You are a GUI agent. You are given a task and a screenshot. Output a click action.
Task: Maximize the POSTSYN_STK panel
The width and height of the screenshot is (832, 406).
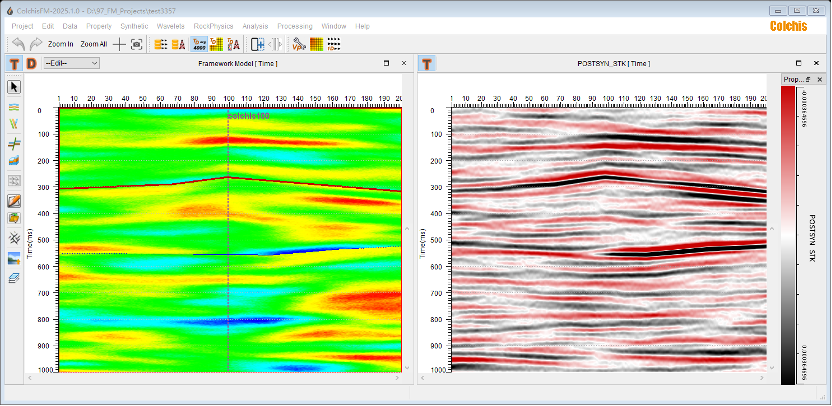point(799,63)
